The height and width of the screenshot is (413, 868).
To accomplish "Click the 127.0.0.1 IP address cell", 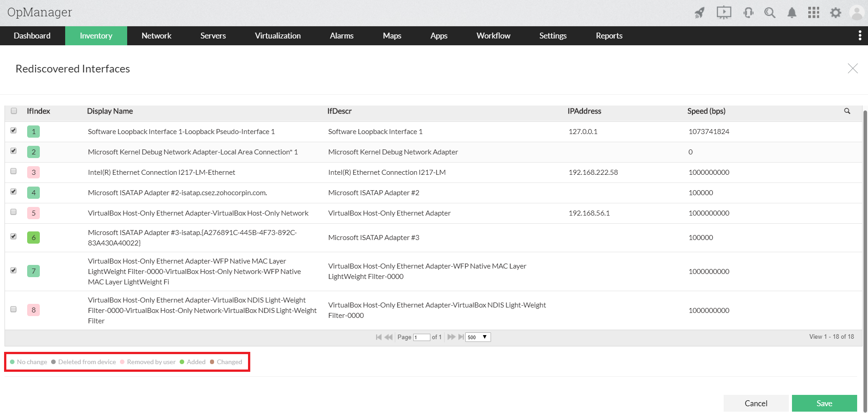I will coord(583,132).
